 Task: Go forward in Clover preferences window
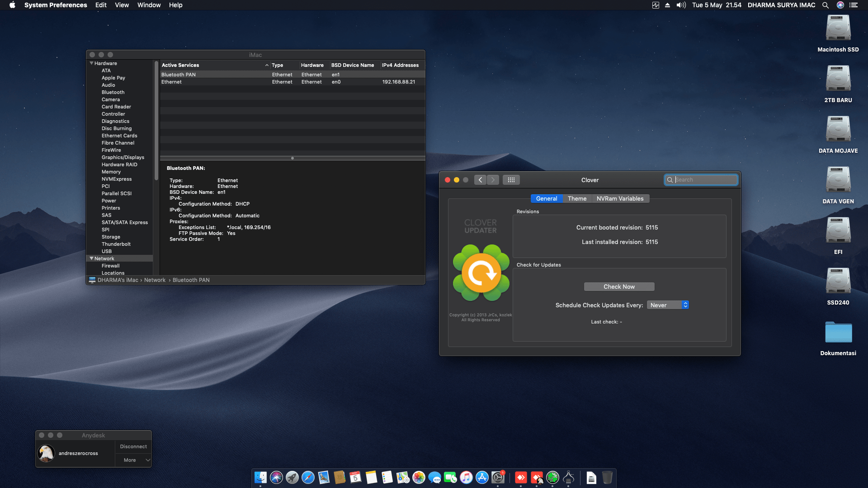pos(493,180)
